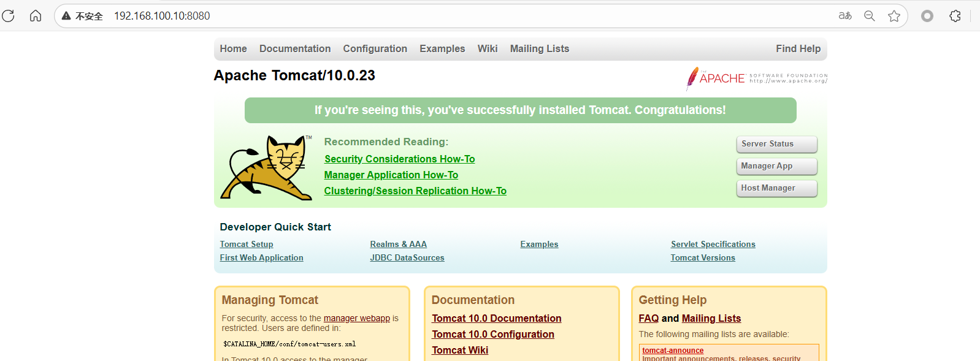
Task: Click the not-secure warning icon
Action: pyautogui.click(x=66, y=16)
